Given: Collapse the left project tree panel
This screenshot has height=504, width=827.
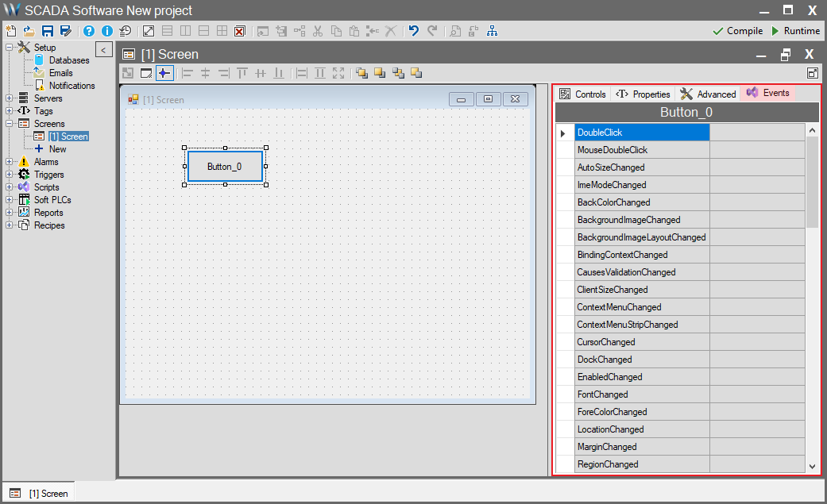Looking at the screenshot, I should [104, 50].
